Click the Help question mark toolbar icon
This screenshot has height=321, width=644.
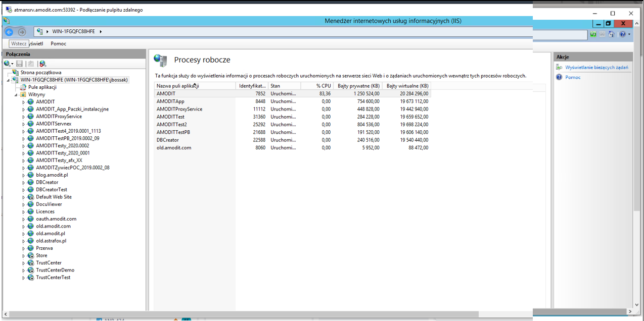point(622,34)
